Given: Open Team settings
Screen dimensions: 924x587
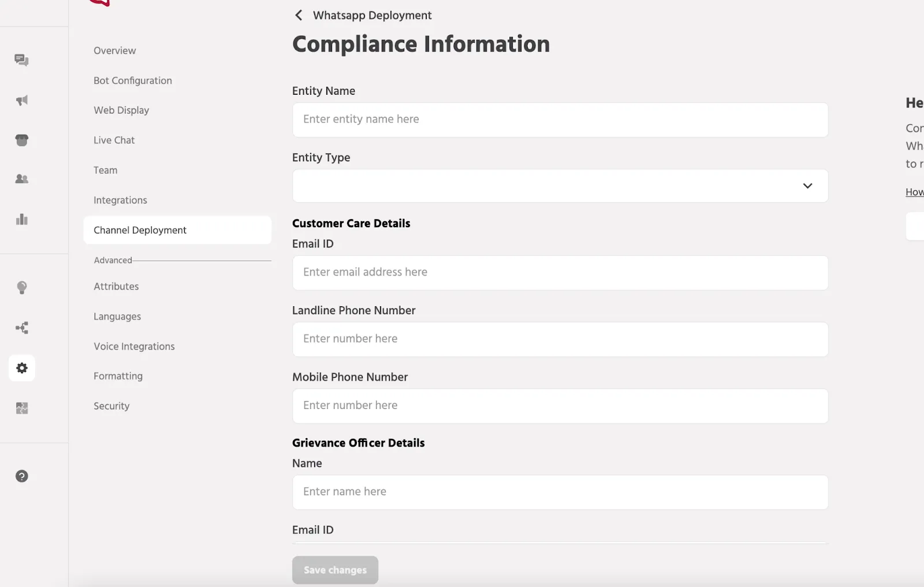Looking at the screenshot, I should click(x=106, y=170).
